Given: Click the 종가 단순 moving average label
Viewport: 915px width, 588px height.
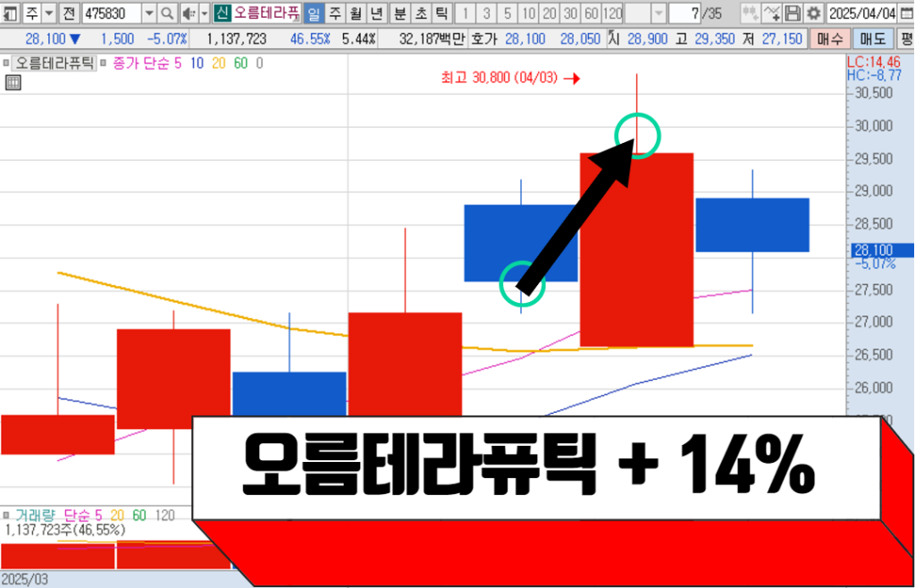Looking at the screenshot, I should click(141, 63).
